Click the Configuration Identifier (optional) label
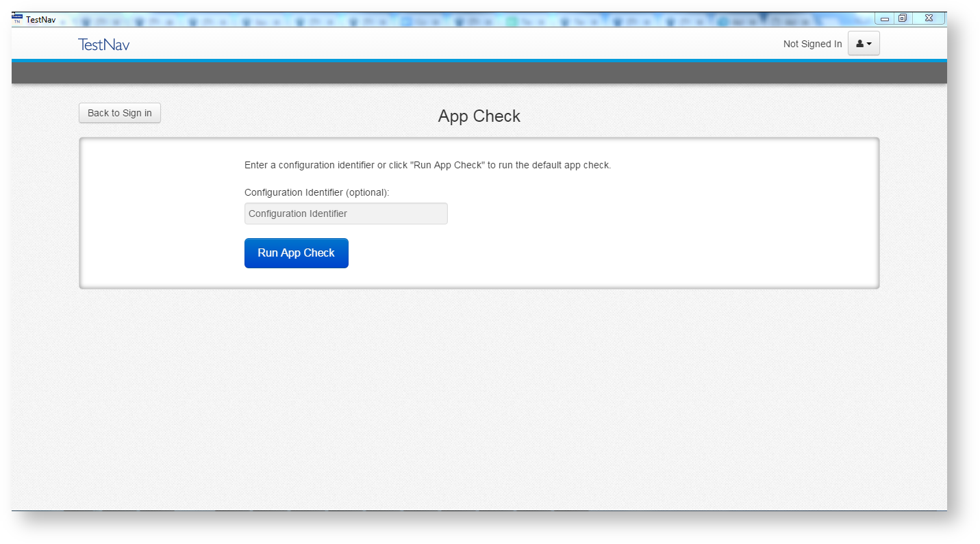Image resolution: width=980 pixels, height=544 pixels. (x=316, y=192)
